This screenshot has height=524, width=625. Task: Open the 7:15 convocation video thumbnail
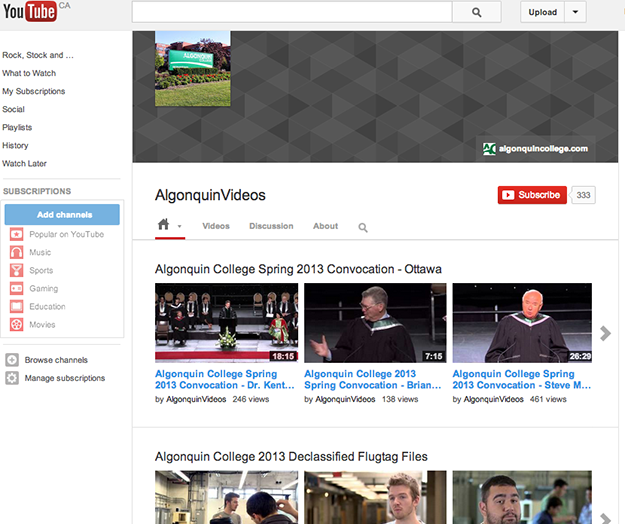click(x=375, y=323)
